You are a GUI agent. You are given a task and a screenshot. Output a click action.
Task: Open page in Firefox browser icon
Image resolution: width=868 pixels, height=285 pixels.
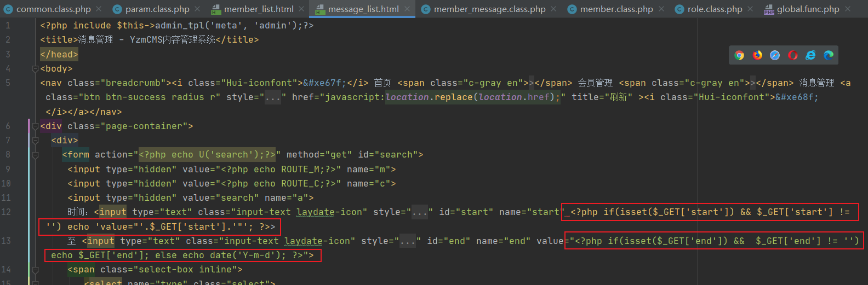tap(757, 55)
